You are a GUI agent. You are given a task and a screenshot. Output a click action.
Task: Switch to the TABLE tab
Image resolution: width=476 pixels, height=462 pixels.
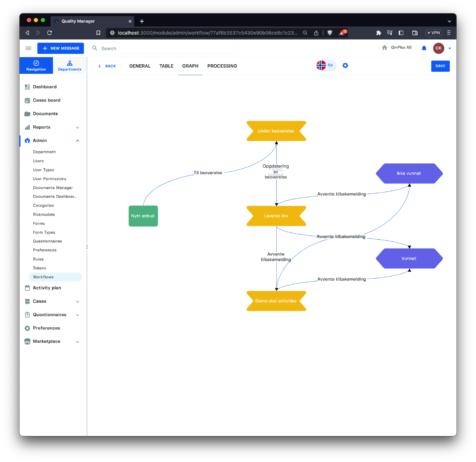pos(166,66)
